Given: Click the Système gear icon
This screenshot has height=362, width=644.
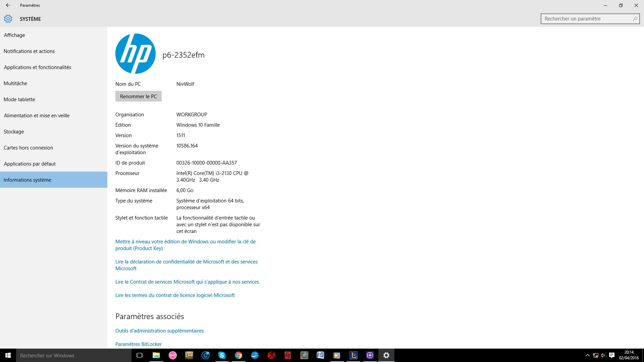Looking at the screenshot, I should (x=8, y=19).
